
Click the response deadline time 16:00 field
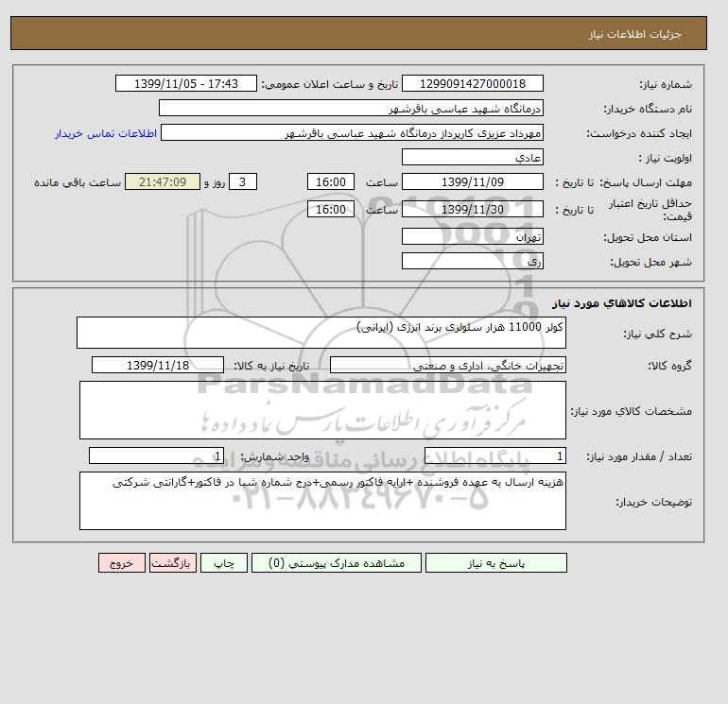331,182
